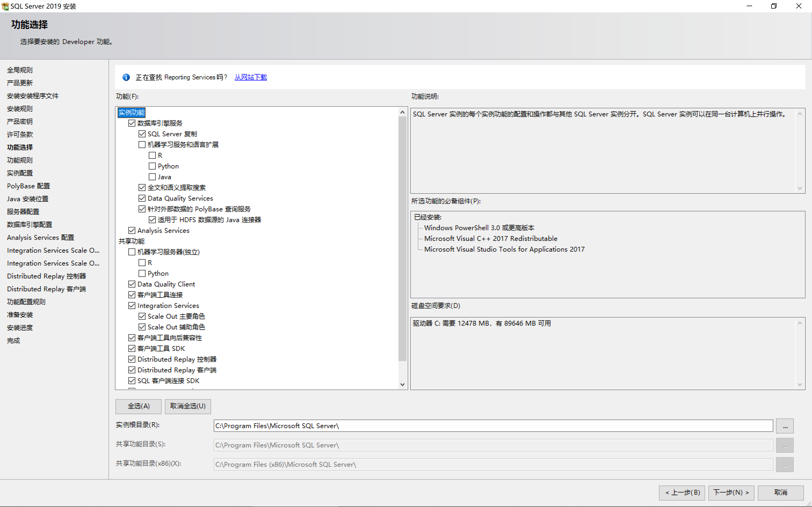This screenshot has height=507, width=812.
Task: Toggle Integration Services checkbox
Action: [x=132, y=306]
